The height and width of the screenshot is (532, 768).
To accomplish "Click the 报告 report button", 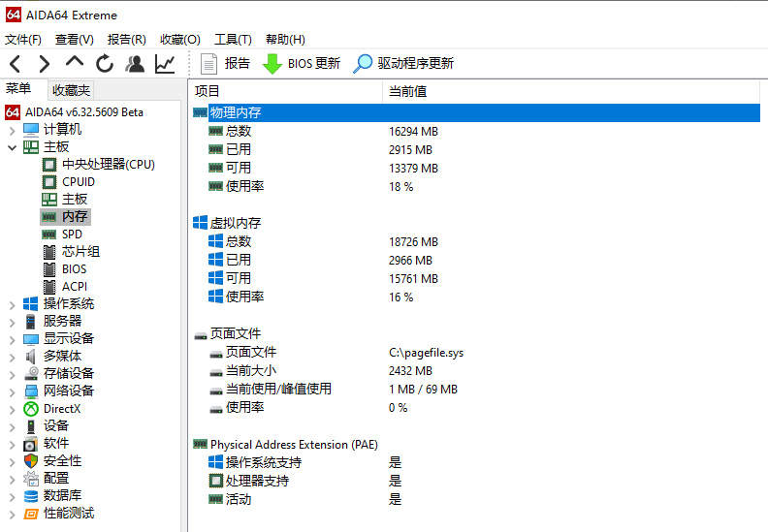I will click(x=225, y=64).
